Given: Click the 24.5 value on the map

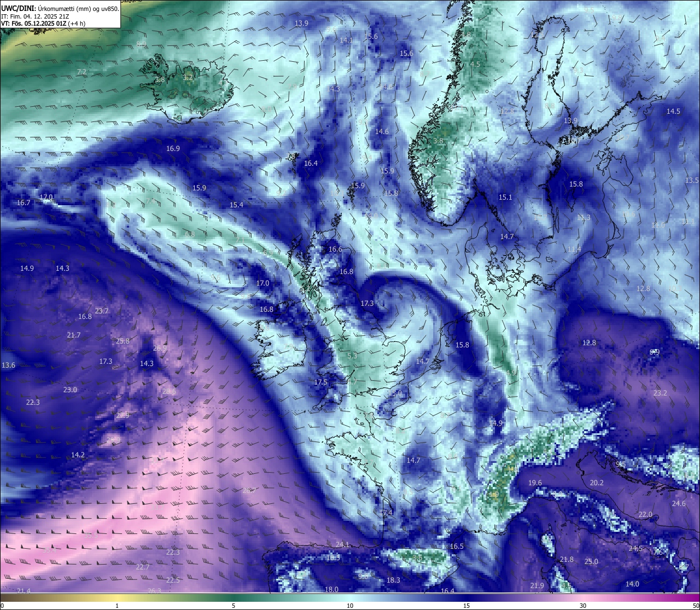Looking at the screenshot, I should pyautogui.click(x=635, y=548).
